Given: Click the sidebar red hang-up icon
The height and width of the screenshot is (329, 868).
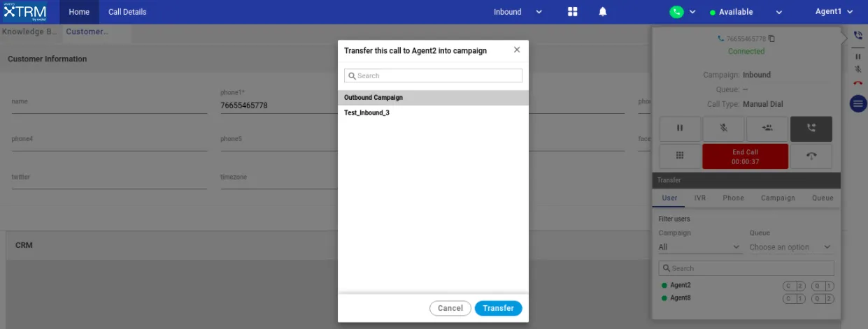Looking at the screenshot, I should [858, 83].
